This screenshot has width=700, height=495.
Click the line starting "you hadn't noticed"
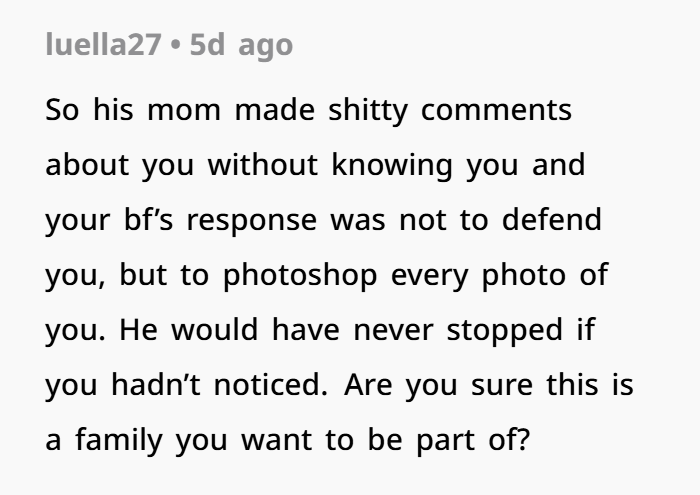(x=339, y=384)
